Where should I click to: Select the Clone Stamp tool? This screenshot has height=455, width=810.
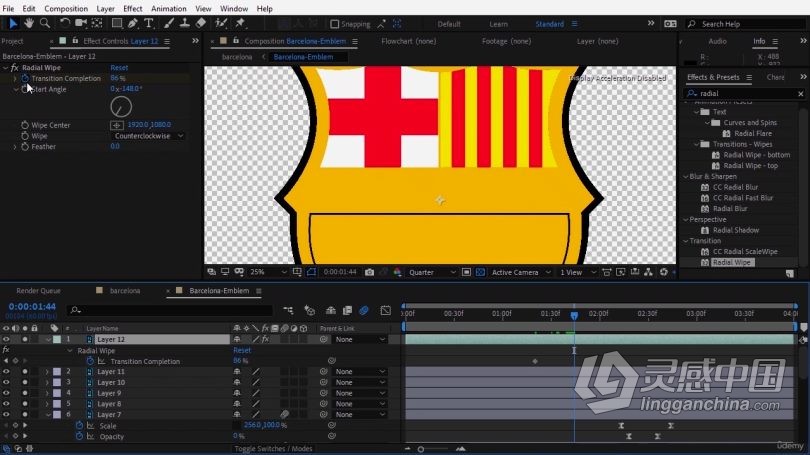click(x=184, y=23)
